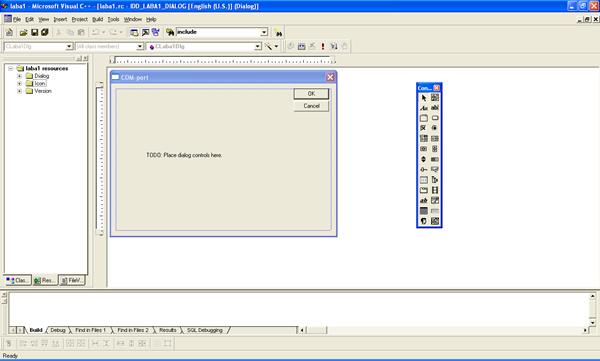The height and width of the screenshot is (361, 600).
Task: Open the Project menu
Action: (x=80, y=19)
